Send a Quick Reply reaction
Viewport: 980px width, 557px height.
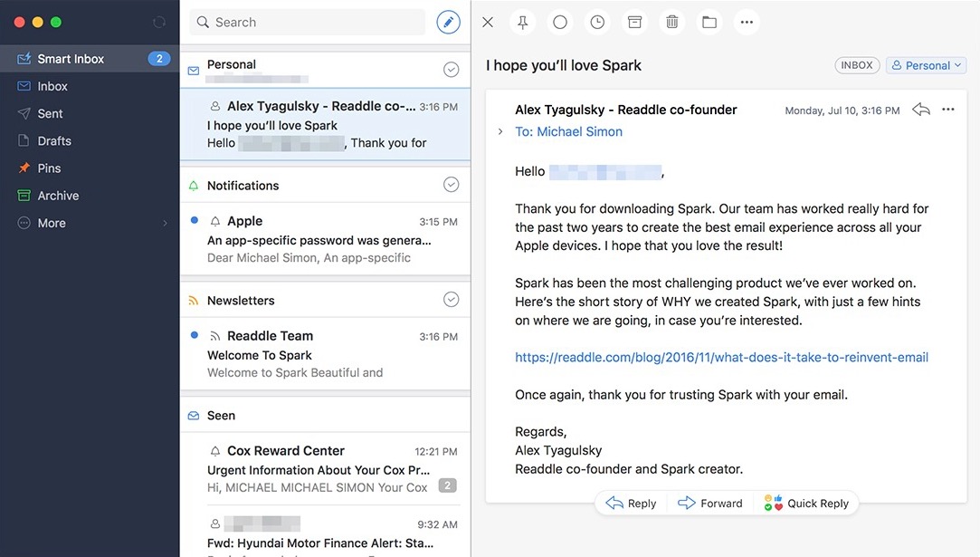click(806, 504)
